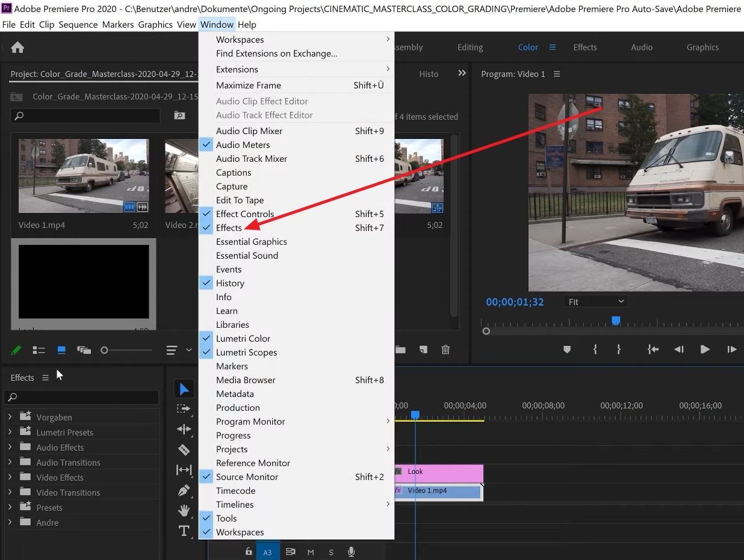Screen dimensions: 744x560
Task: Click the Delete icon in the Project panel
Action: point(445,349)
